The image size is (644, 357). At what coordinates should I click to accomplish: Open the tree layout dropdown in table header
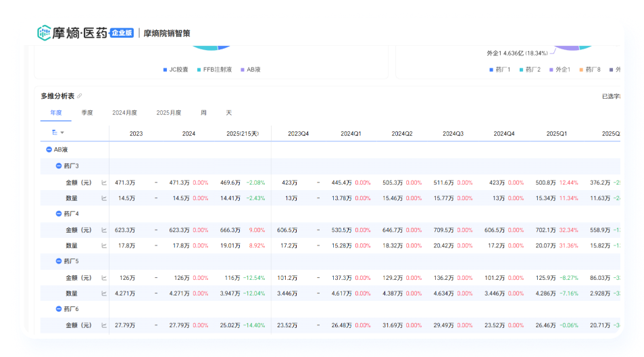[58, 133]
